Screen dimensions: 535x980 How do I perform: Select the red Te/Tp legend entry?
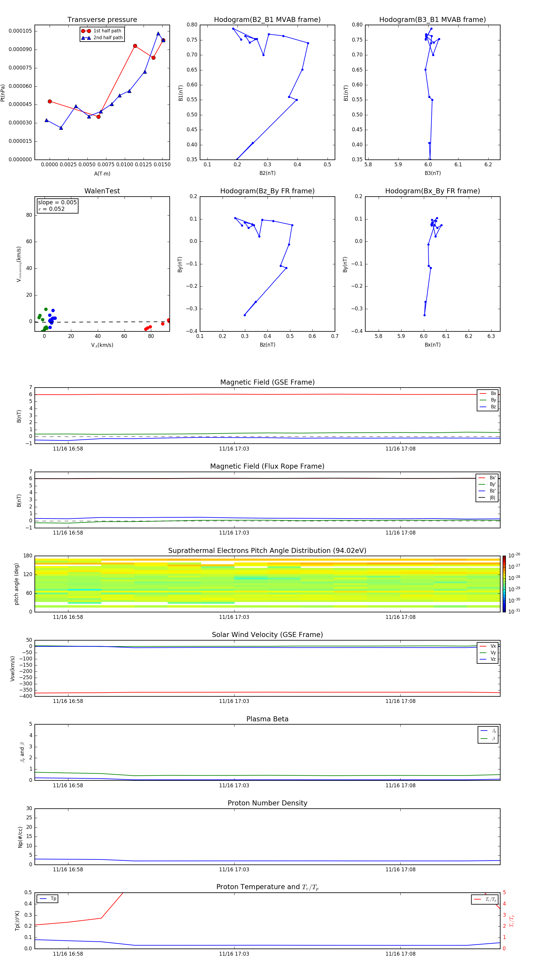click(x=485, y=899)
